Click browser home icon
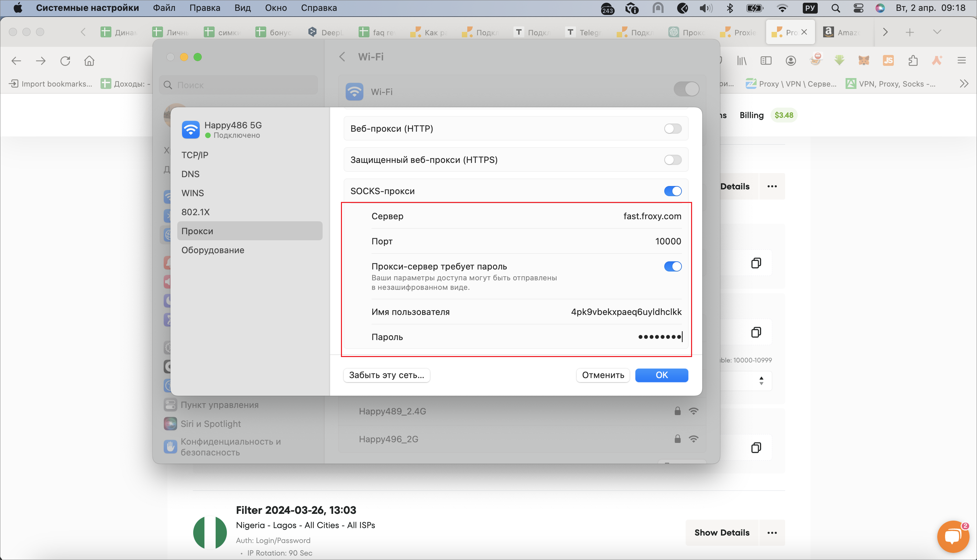 tap(89, 61)
